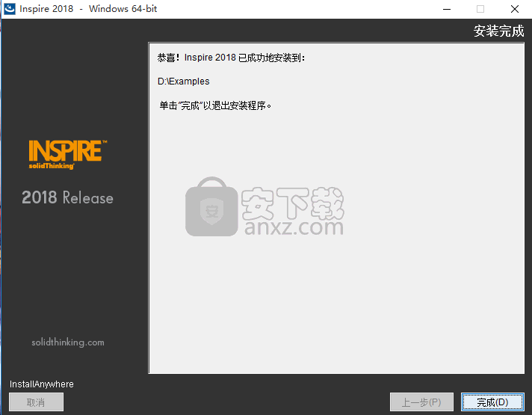Click the 上一步(P) previous button
Viewport: 532px width, 415px height.
coord(421,402)
